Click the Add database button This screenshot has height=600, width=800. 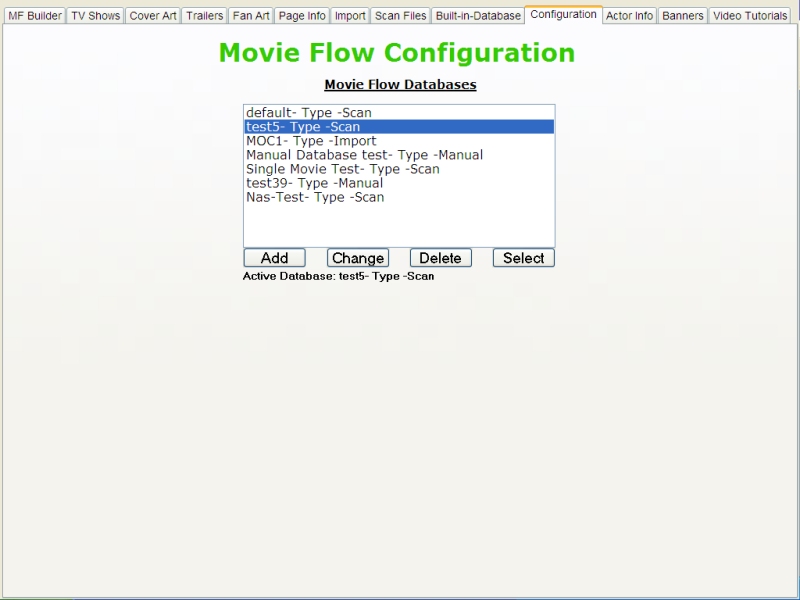(x=273, y=257)
